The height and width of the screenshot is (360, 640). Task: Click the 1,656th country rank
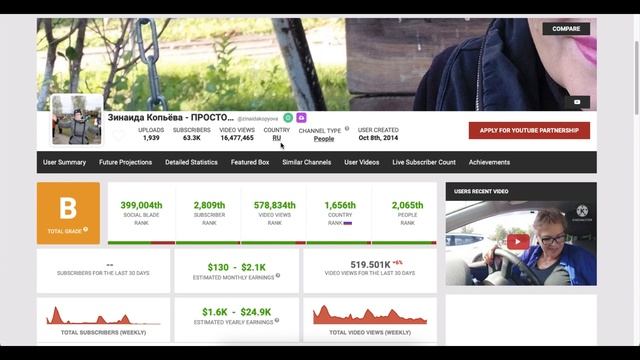(x=340, y=205)
